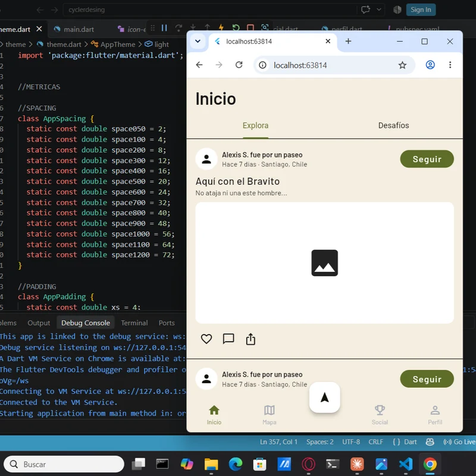
Task: Tap the floating navigation arrow button
Action: pos(324,397)
